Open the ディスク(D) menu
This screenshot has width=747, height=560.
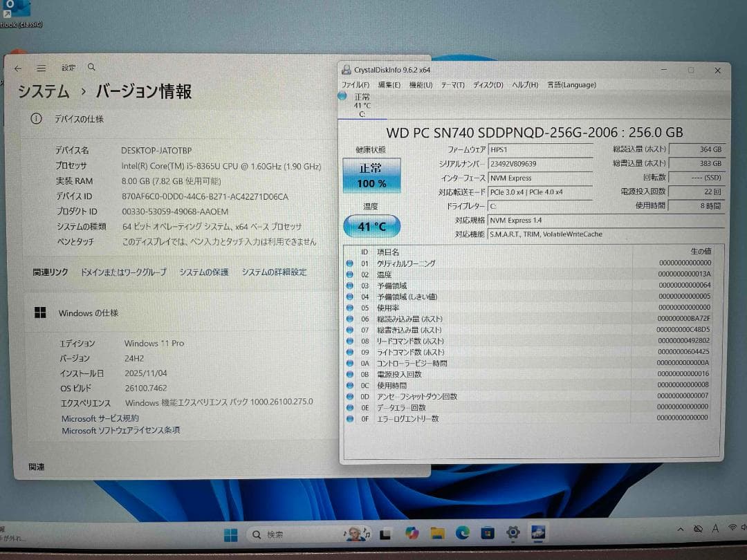(488, 84)
